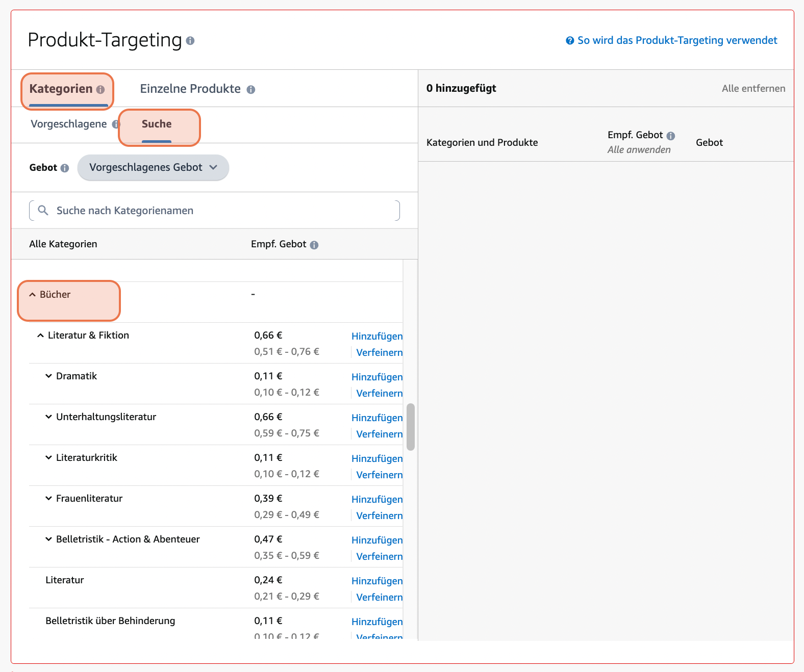Click the 0,39 € bid for Frauenliteratur
The height and width of the screenshot is (672, 804).
tap(268, 498)
